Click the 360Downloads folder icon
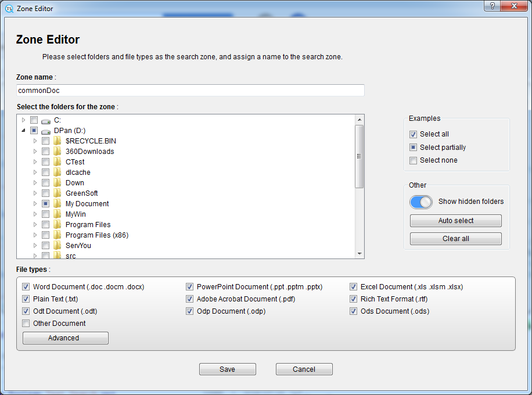 (x=57, y=152)
